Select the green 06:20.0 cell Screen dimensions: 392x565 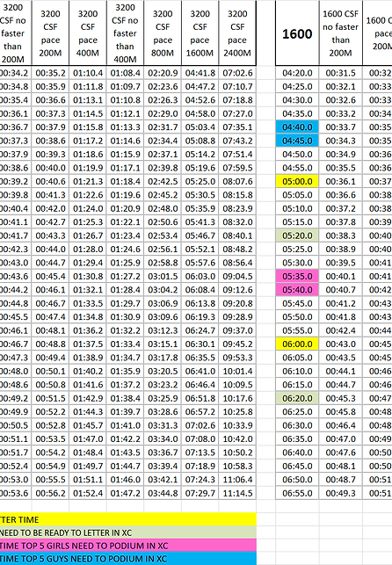click(297, 398)
